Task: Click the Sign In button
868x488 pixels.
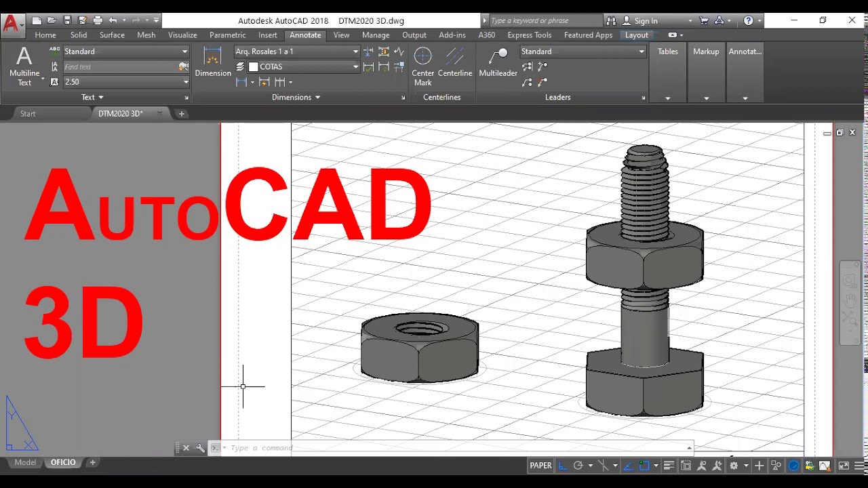Action: 640,21
